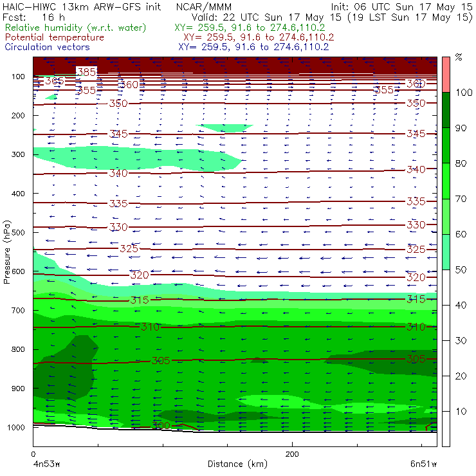
Task: Select the blue XY coordinates line
Action: (253, 47)
